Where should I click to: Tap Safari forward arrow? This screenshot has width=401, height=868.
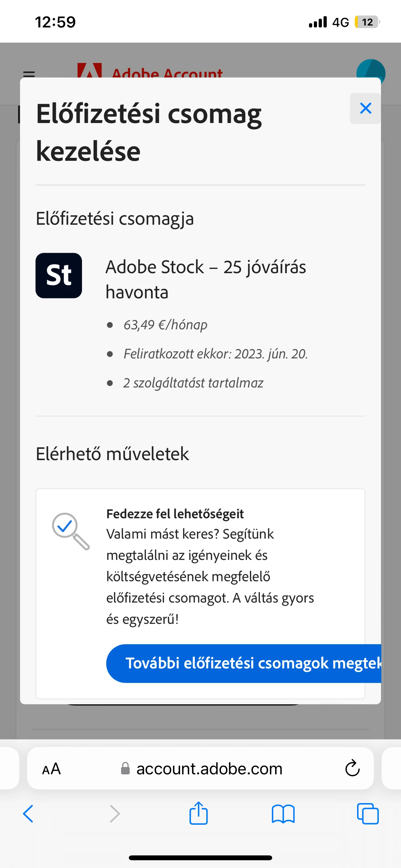tap(115, 814)
